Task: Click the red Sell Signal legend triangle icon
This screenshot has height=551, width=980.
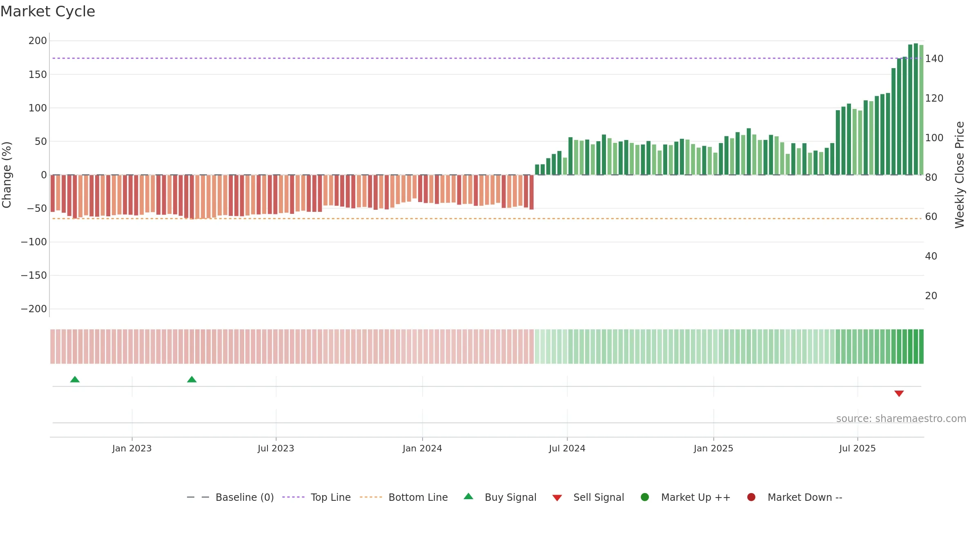Action: (x=557, y=498)
